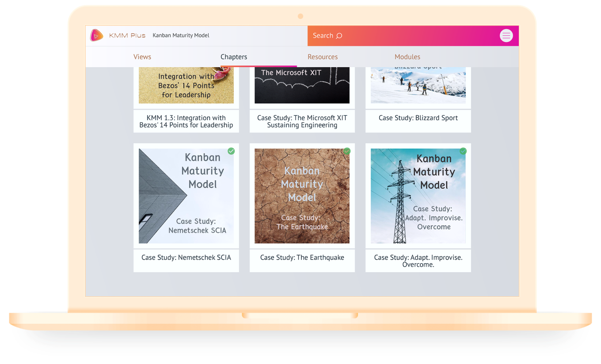Viewport: 601px width, 364px height.
Task: Click the Kanban Maturity Model header title
Action: coord(181,35)
